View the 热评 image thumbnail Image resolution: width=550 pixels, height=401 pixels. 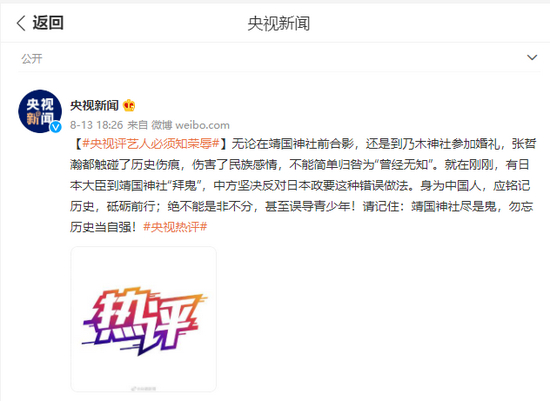[x=143, y=319]
